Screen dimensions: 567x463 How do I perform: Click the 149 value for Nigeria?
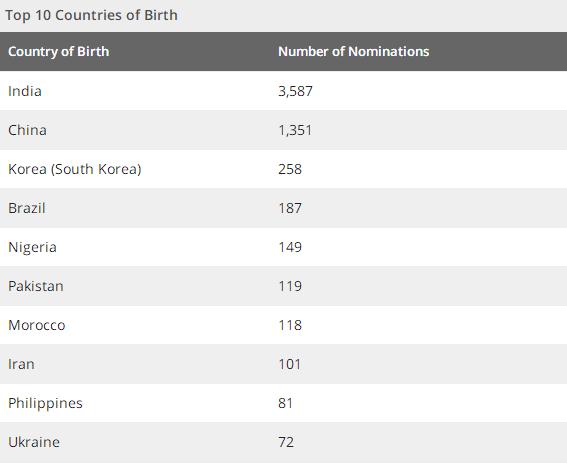coord(290,247)
